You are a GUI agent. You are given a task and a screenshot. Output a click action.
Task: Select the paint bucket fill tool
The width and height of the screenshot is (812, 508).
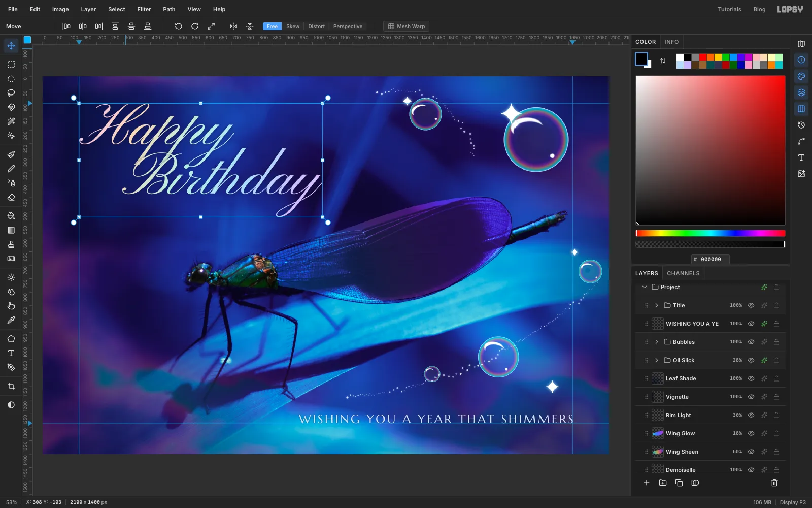(11, 216)
